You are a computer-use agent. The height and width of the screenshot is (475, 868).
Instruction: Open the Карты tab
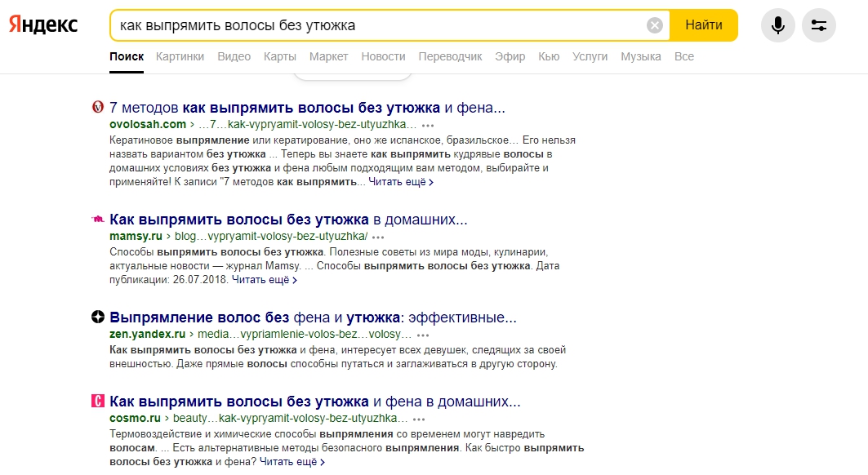tap(279, 56)
